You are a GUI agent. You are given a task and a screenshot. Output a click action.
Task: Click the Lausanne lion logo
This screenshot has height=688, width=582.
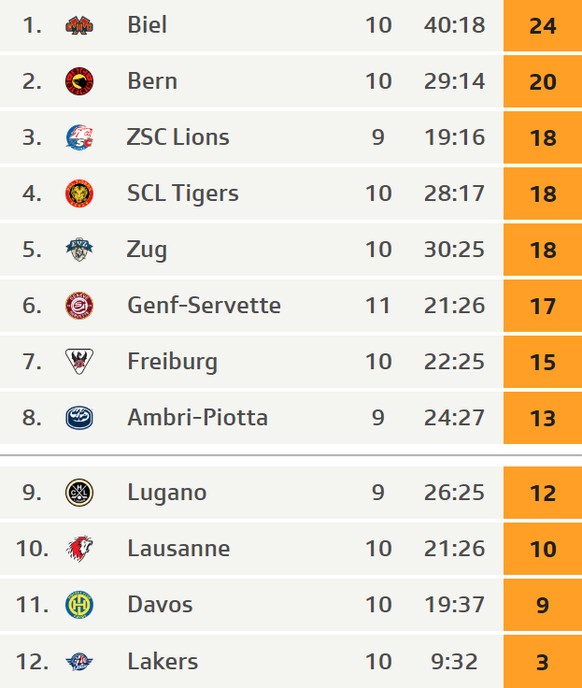coord(79,548)
